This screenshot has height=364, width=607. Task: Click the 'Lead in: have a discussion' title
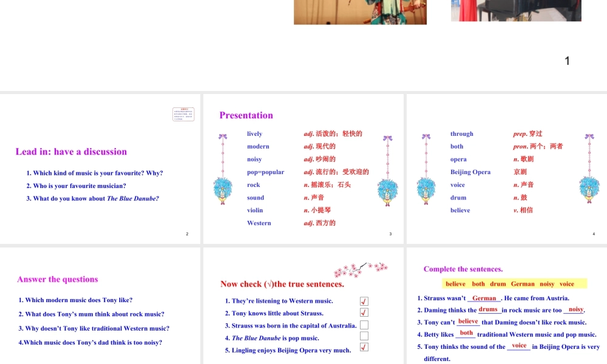[71, 152]
